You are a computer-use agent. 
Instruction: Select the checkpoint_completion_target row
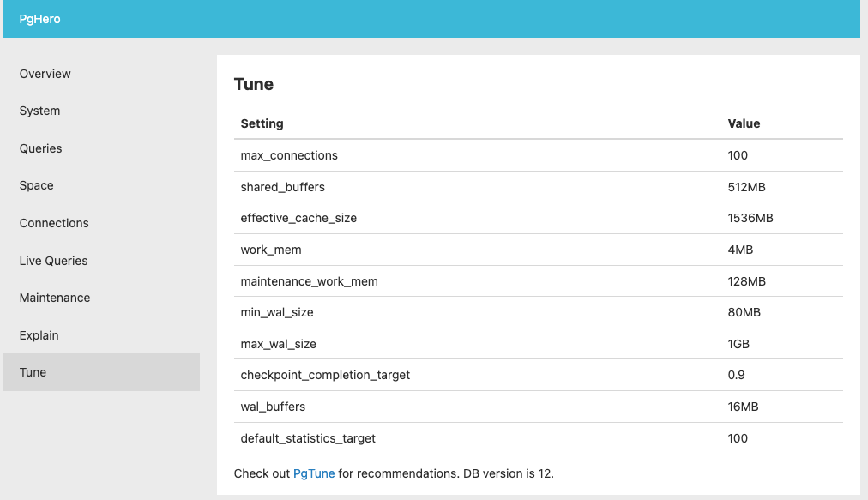(x=324, y=375)
